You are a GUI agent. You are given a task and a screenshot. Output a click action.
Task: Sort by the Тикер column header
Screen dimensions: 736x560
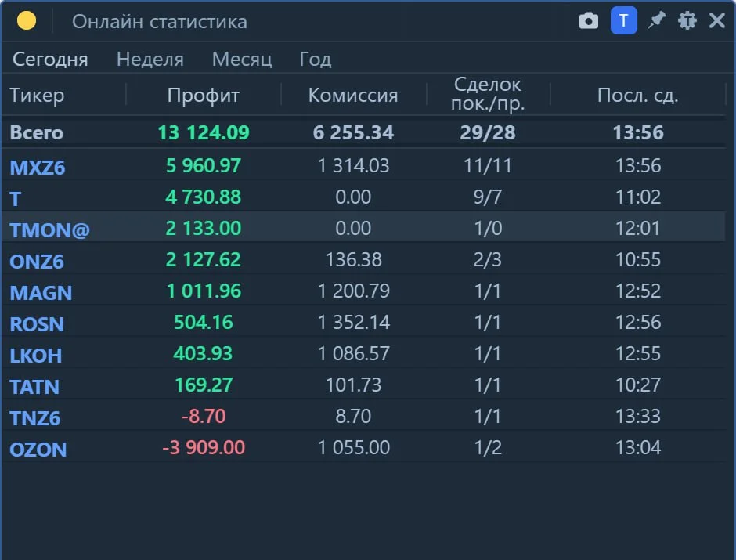pyautogui.click(x=37, y=96)
